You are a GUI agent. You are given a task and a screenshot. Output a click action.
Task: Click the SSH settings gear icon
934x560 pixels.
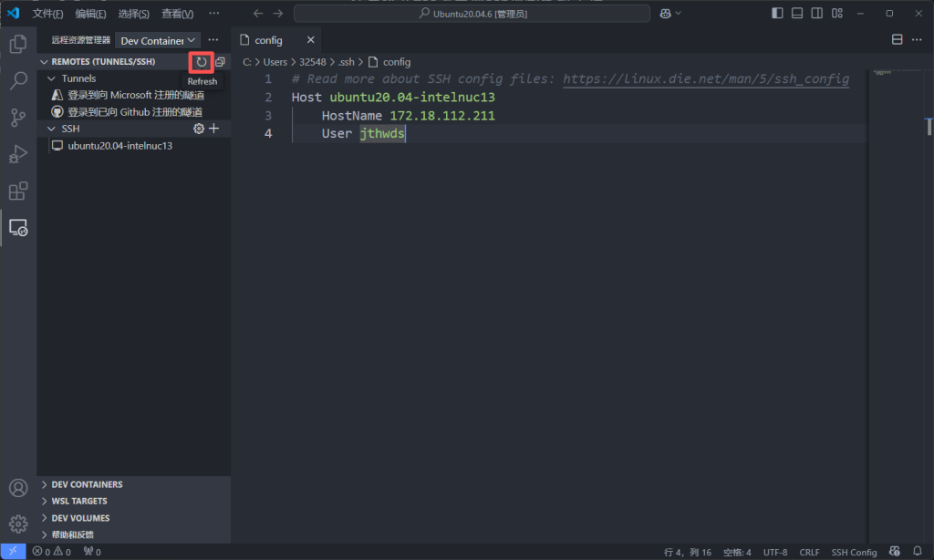click(199, 129)
